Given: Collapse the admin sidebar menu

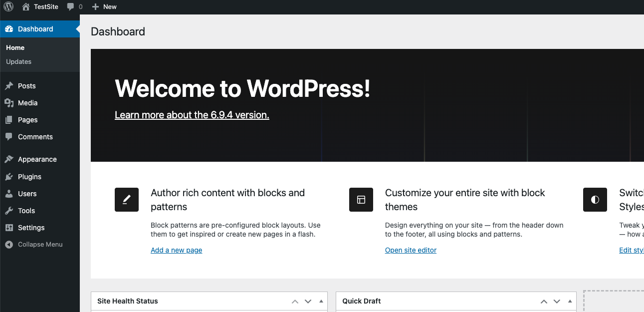Looking at the screenshot, I should tap(40, 245).
